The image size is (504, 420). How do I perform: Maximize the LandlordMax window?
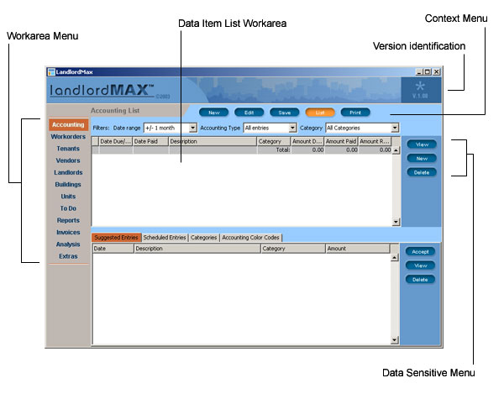428,72
